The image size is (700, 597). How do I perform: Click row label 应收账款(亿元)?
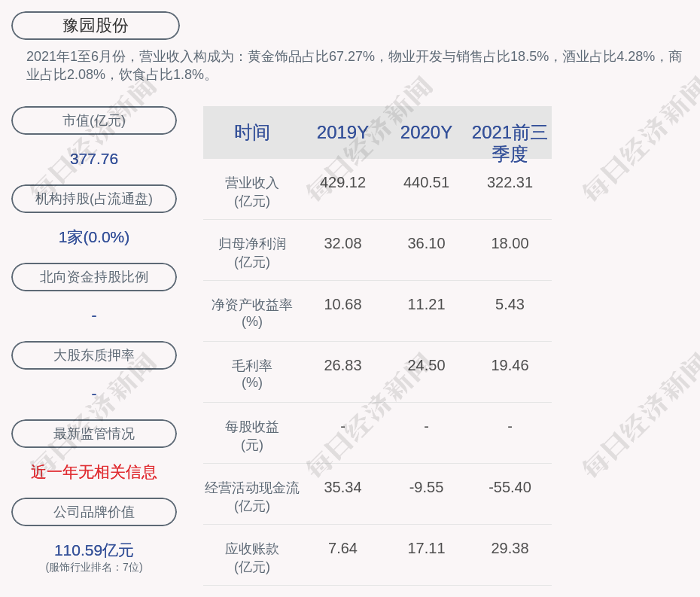point(252,558)
